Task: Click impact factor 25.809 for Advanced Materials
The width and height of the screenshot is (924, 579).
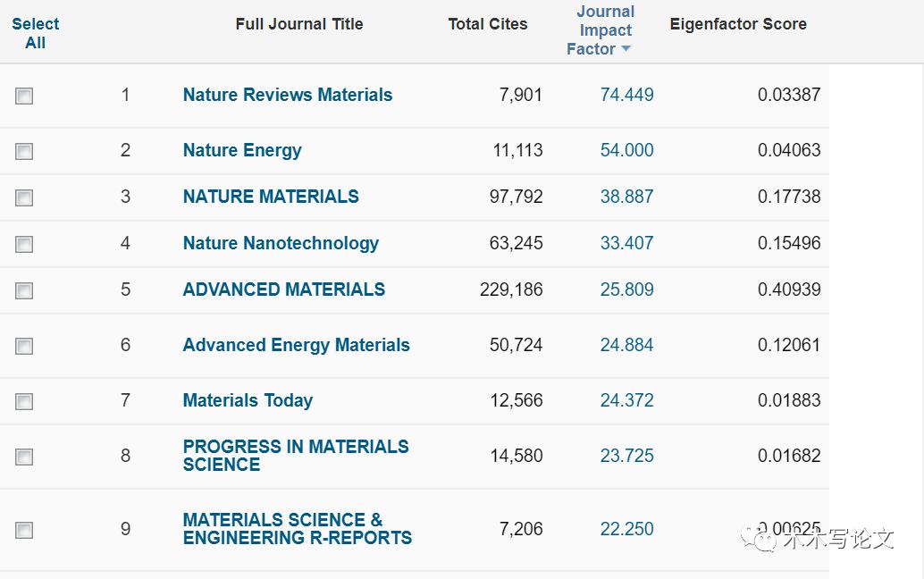Action: click(626, 289)
